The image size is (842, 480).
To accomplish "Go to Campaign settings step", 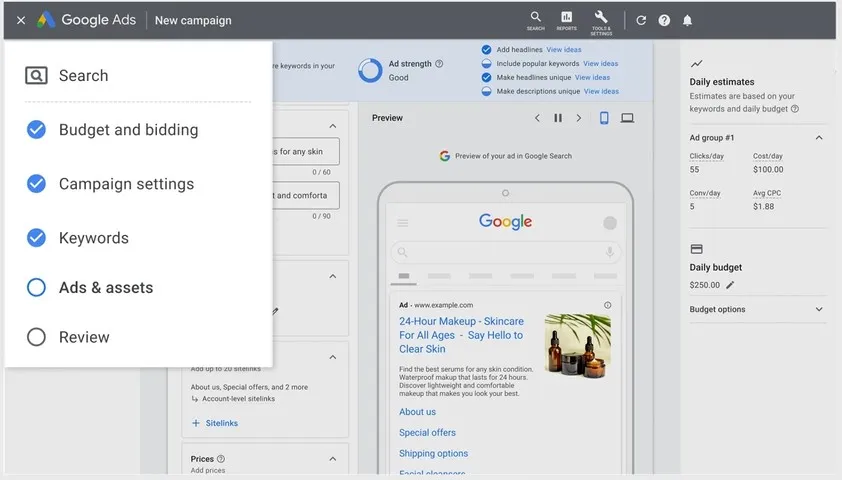I will tap(126, 184).
